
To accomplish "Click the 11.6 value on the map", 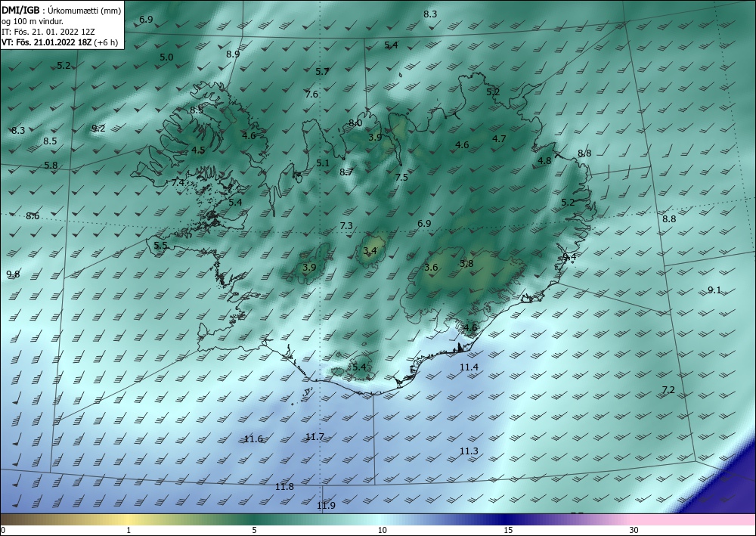I will click(253, 439).
